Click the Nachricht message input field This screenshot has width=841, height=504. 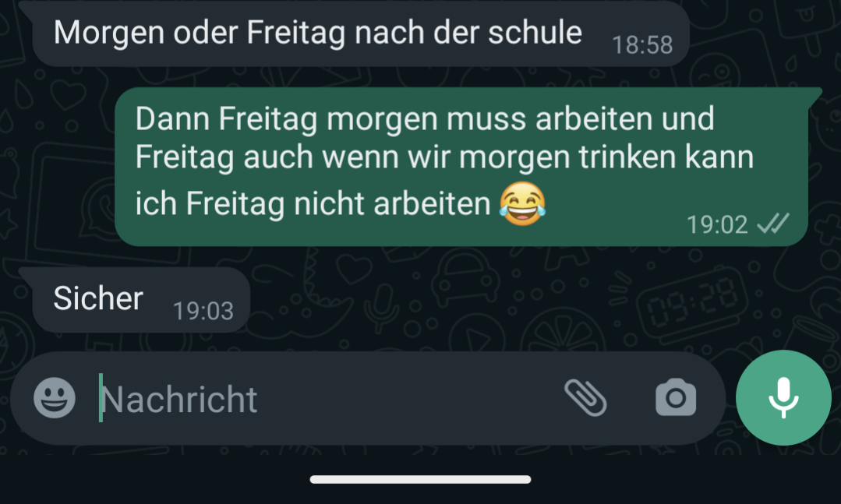pos(322,398)
